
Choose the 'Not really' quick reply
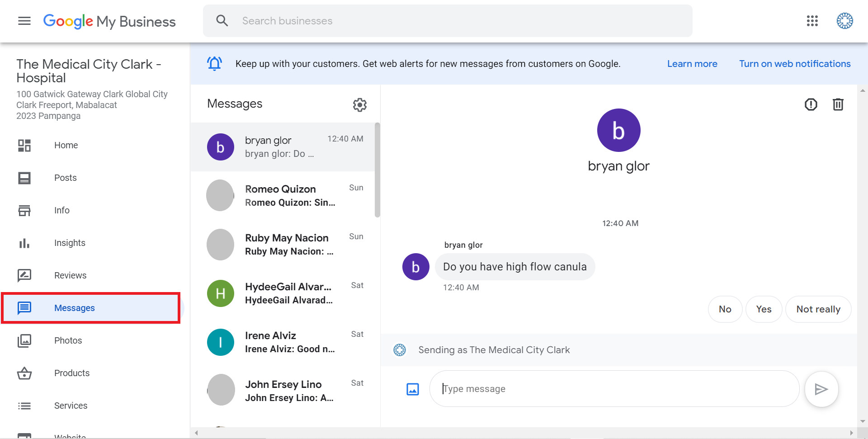pyautogui.click(x=818, y=309)
